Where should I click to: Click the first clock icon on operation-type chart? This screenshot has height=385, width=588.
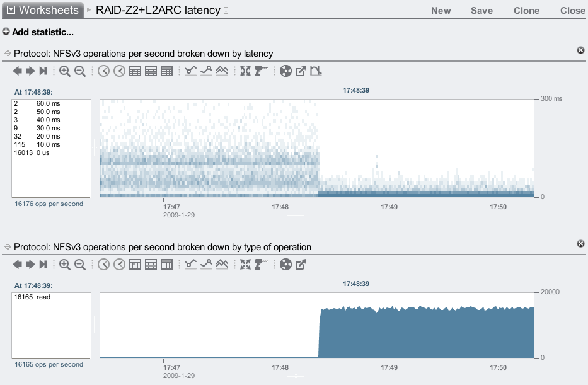pyautogui.click(x=104, y=264)
